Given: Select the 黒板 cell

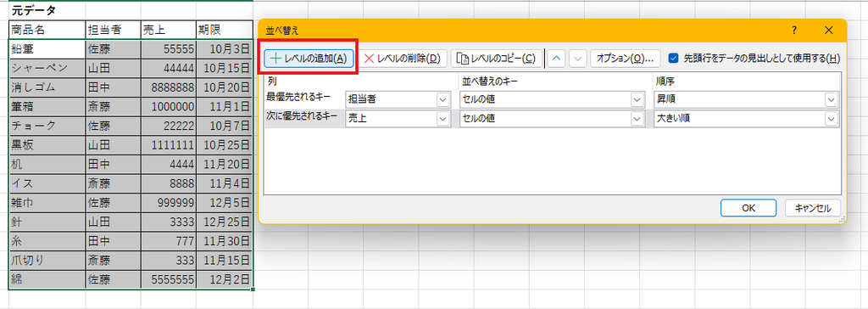Looking at the screenshot, I should (47, 145).
